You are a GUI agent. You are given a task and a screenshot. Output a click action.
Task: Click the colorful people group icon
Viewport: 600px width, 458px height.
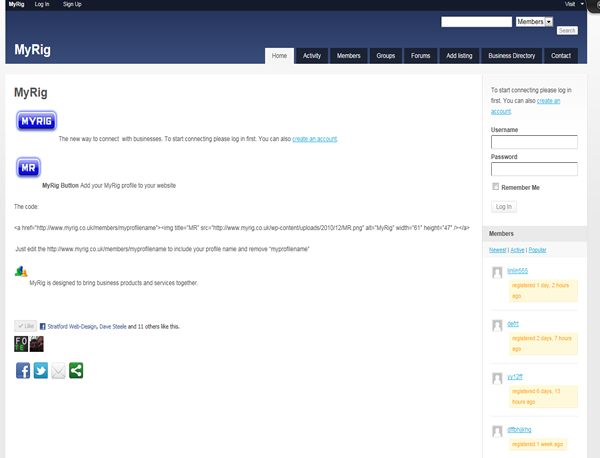[21, 271]
